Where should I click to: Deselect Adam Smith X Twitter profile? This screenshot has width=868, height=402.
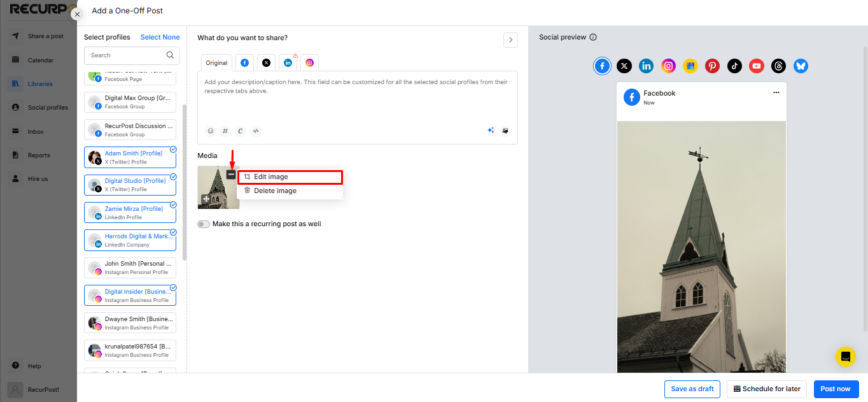tap(130, 157)
